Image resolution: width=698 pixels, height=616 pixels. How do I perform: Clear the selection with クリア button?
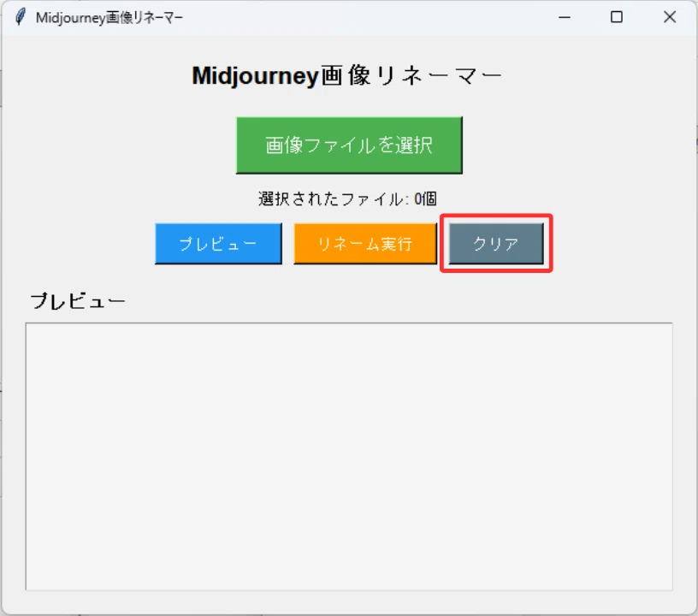pyautogui.click(x=496, y=244)
